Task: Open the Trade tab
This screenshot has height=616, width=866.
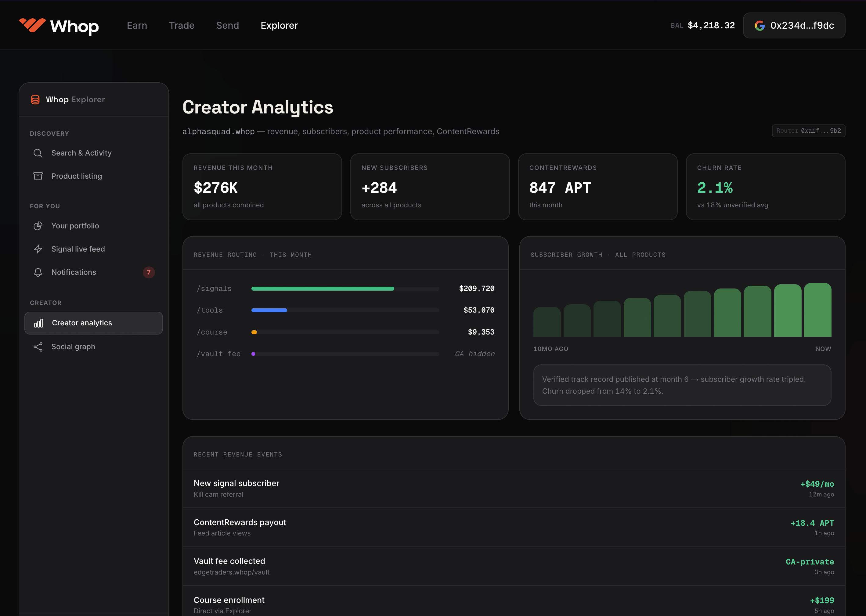Action: (x=182, y=25)
